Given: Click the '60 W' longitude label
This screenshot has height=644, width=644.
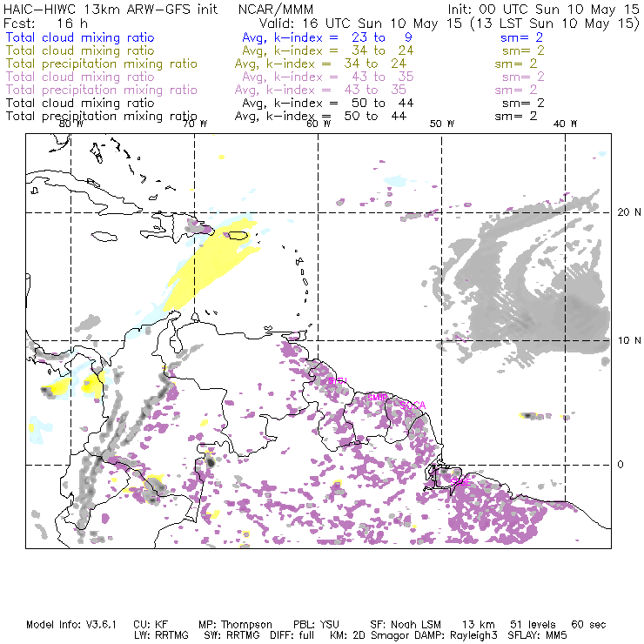Looking at the screenshot, I should [319, 124].
